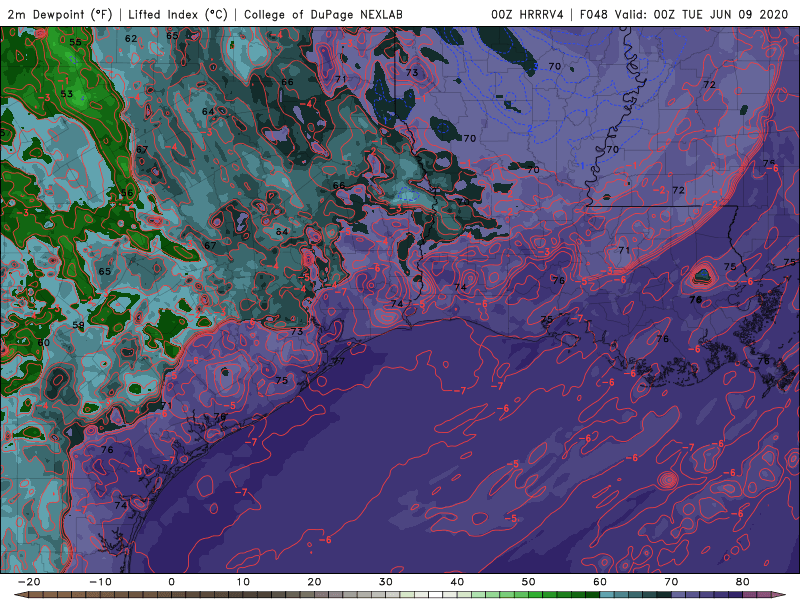Click the 50 label on the color scale

click(529, 582)
